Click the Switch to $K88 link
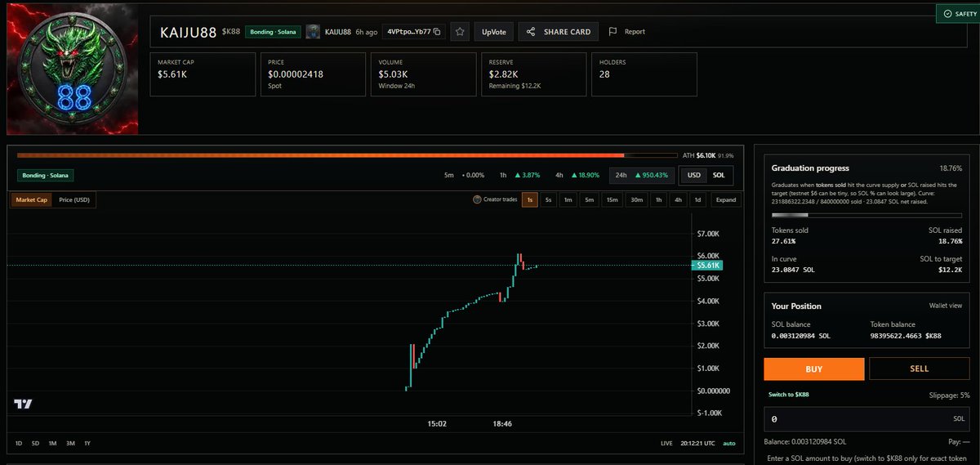The width and height of the screenshot is (980, 465). (789, 395)
